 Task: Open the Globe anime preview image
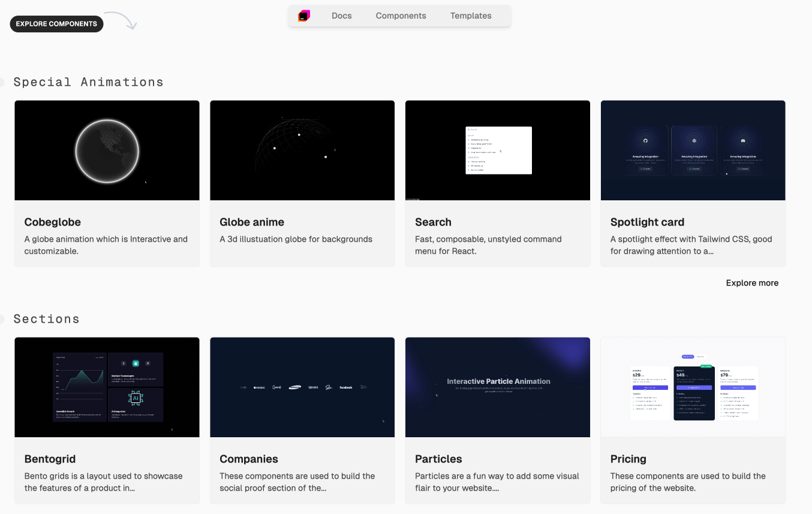pos(302,151)
